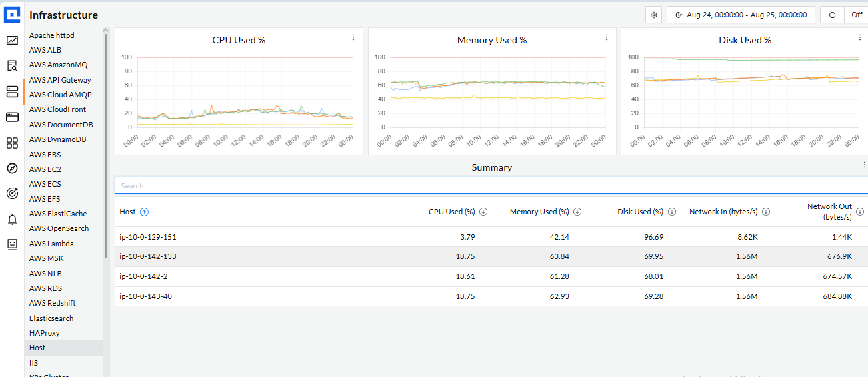Select HAProxy in the sidebar
The width and height of the screenshot is (868, 377).
point(45,333)
